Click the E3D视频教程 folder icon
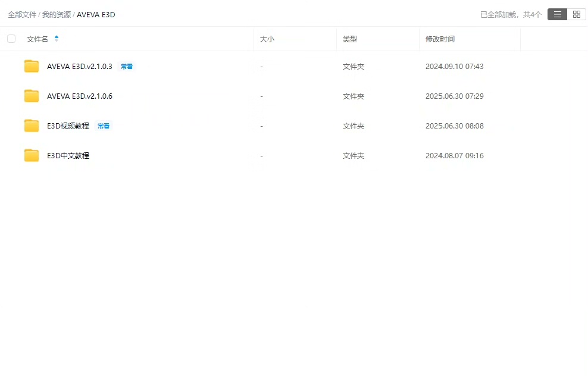This screenshot has width=588, height=376. pos(32,126)
